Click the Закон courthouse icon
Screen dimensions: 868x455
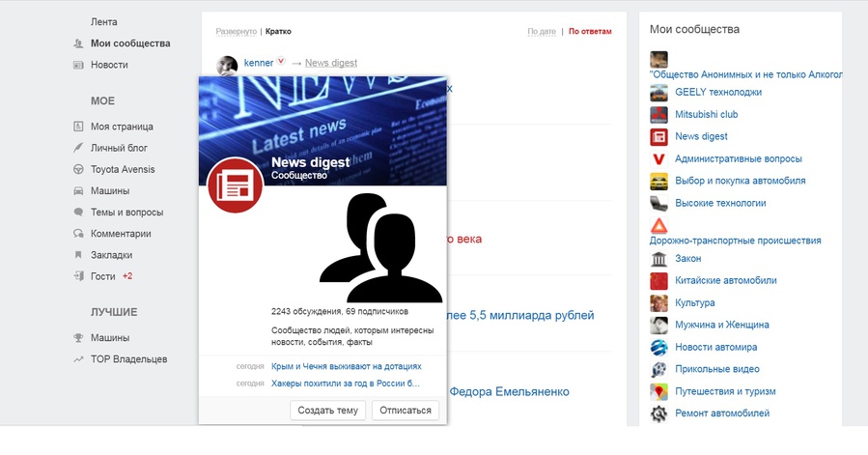(x=658, y=259)
